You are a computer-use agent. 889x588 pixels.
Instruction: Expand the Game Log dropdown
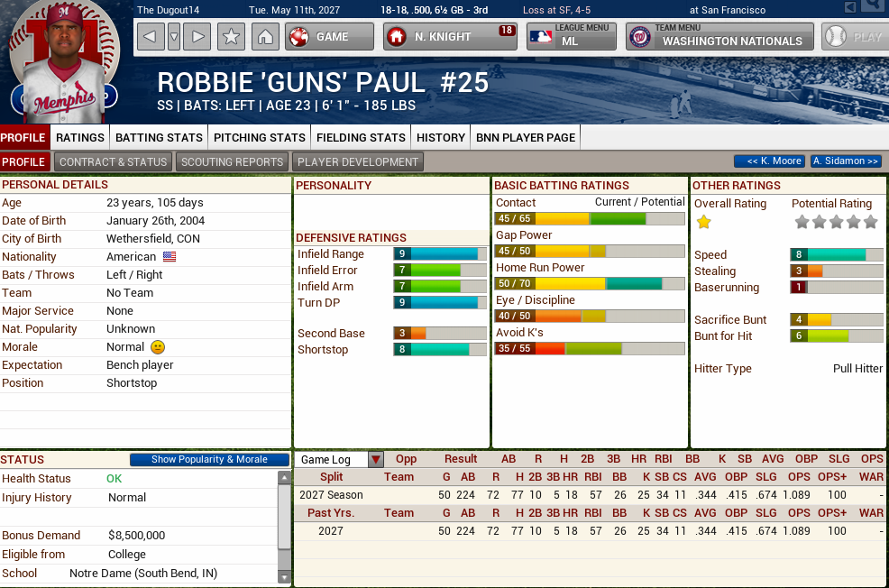[376, 460]
